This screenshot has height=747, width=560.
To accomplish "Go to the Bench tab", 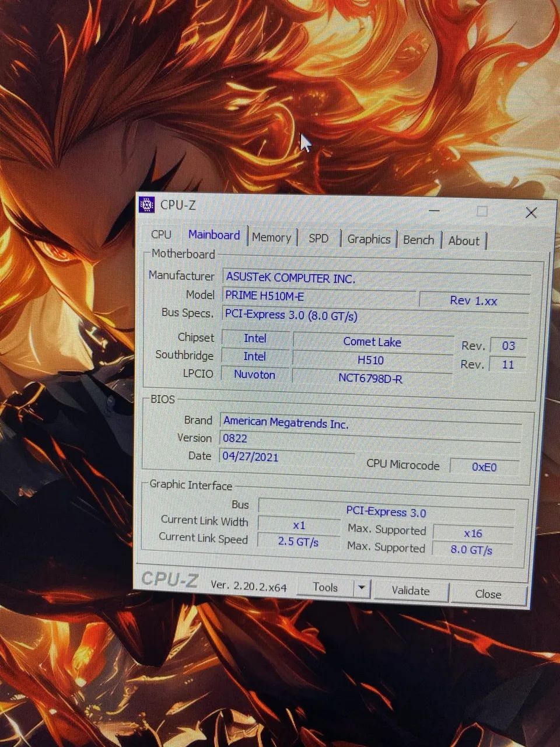I will coord(418,240).
